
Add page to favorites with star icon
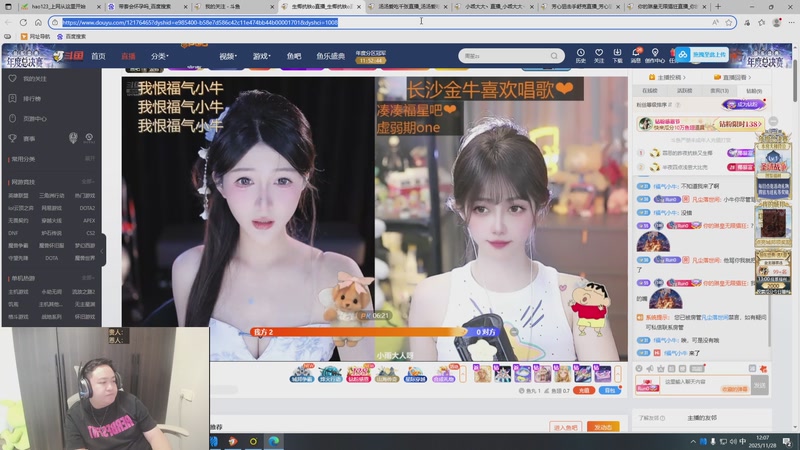coord(729,22)
